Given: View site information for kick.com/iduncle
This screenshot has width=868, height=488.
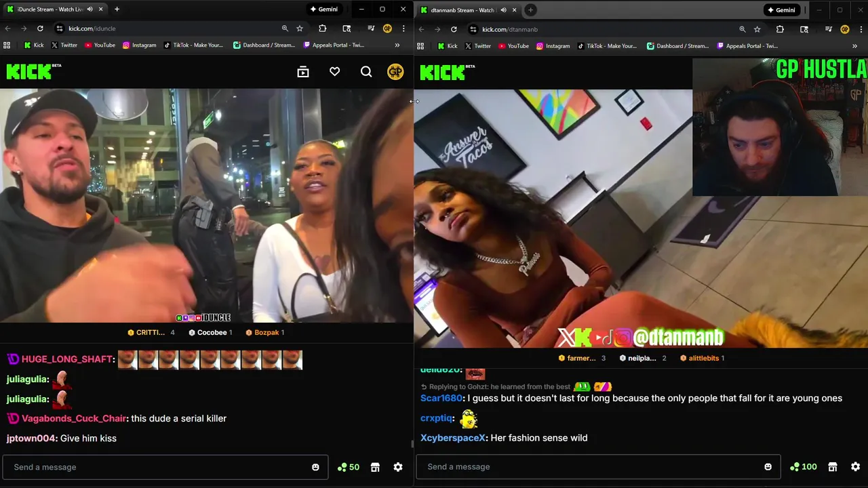Looking at the screenshot, I should click(60, 28).
